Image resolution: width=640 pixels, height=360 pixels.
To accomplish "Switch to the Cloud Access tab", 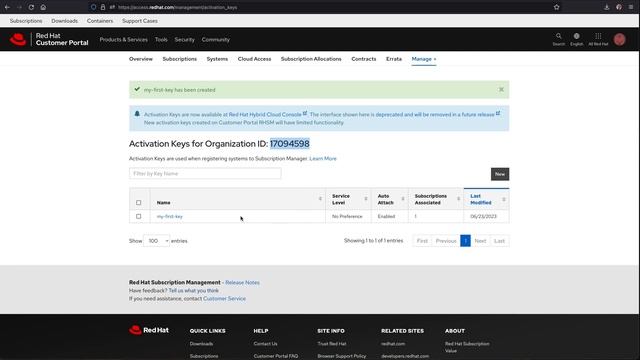I will pos(254,59).
